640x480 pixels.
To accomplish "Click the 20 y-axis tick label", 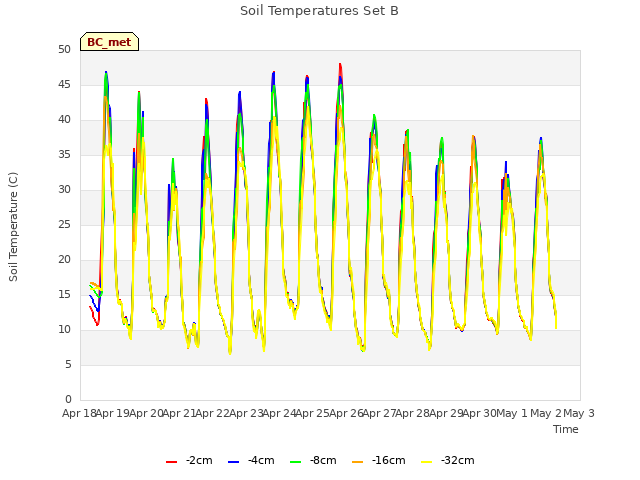I will point(64,260).
